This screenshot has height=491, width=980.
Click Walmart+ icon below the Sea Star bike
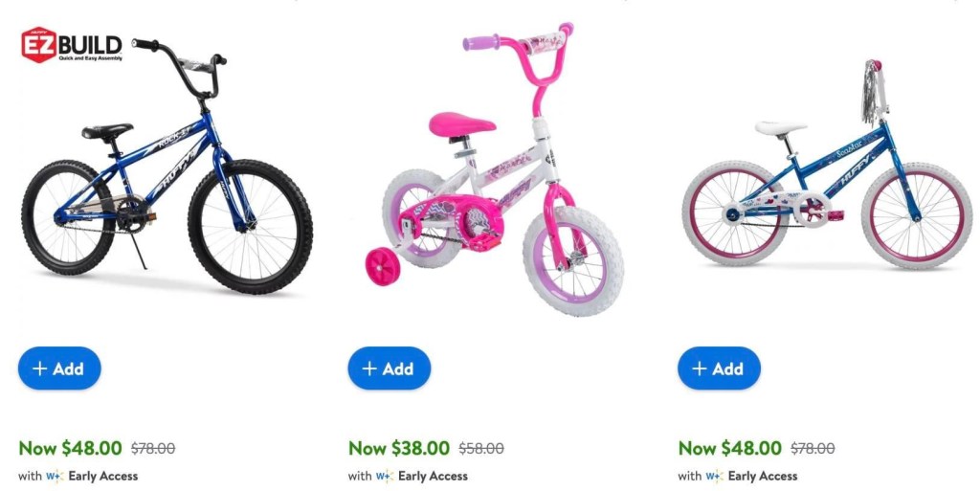point(715,476)
